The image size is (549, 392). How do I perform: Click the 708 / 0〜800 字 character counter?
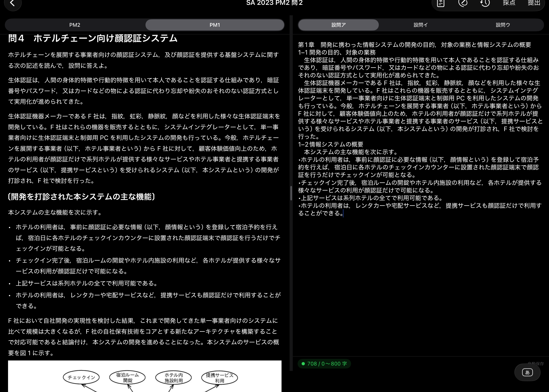(x=324, y=363)
